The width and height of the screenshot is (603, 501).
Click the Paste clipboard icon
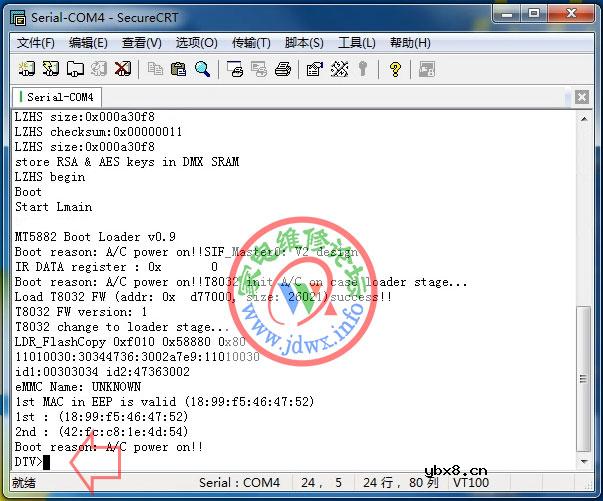click(179, 69)
